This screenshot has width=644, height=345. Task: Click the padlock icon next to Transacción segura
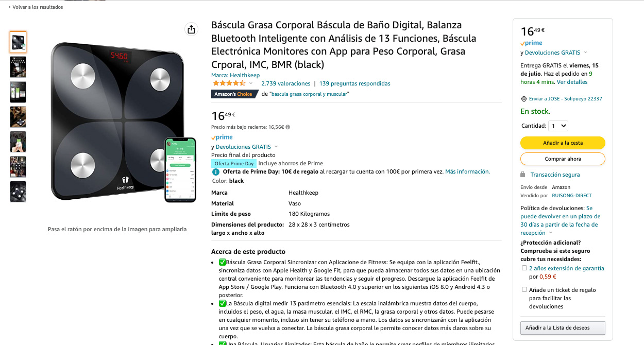coord(523,175)
